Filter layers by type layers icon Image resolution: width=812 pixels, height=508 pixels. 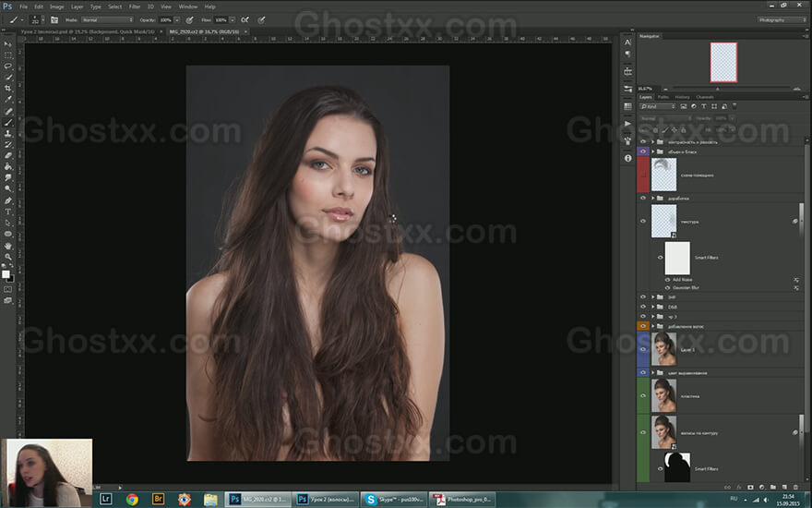coord(704,106)
